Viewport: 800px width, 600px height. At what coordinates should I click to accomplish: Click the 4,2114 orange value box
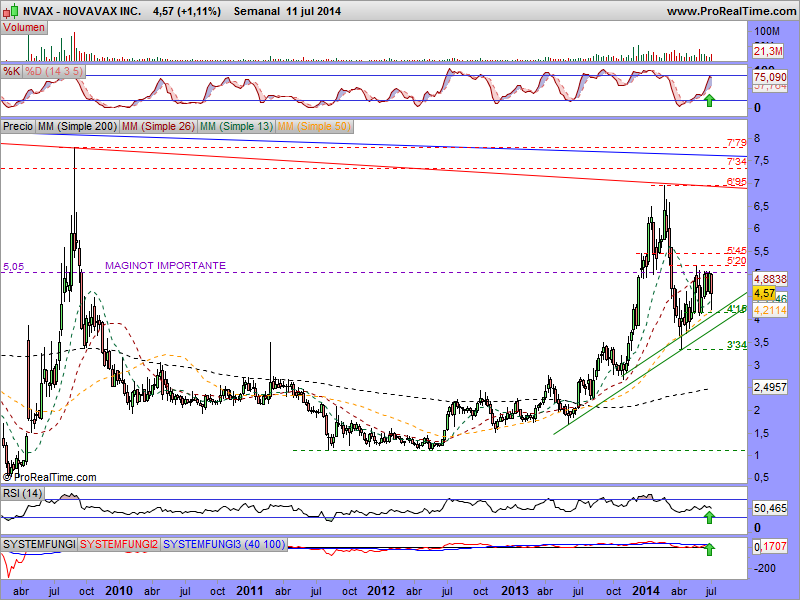[x=770, y=310]
